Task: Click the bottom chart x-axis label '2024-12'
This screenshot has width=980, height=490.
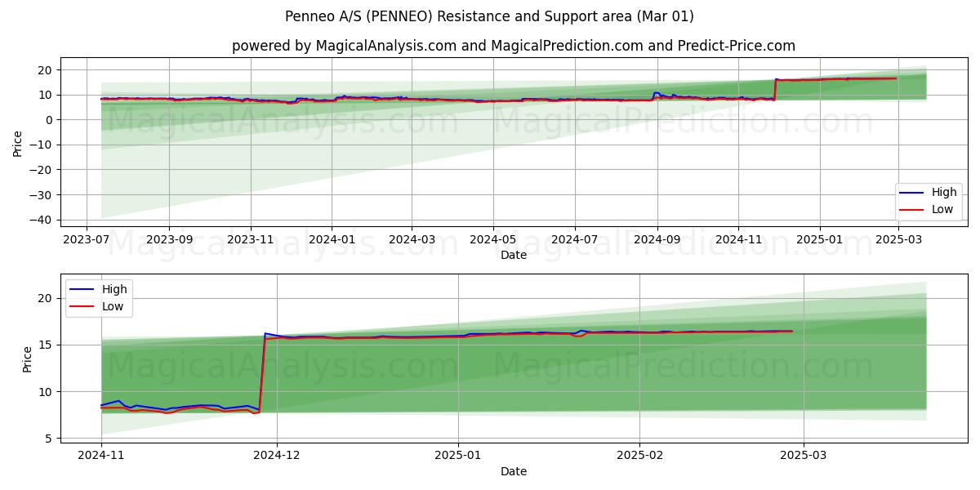Action: 277,457
